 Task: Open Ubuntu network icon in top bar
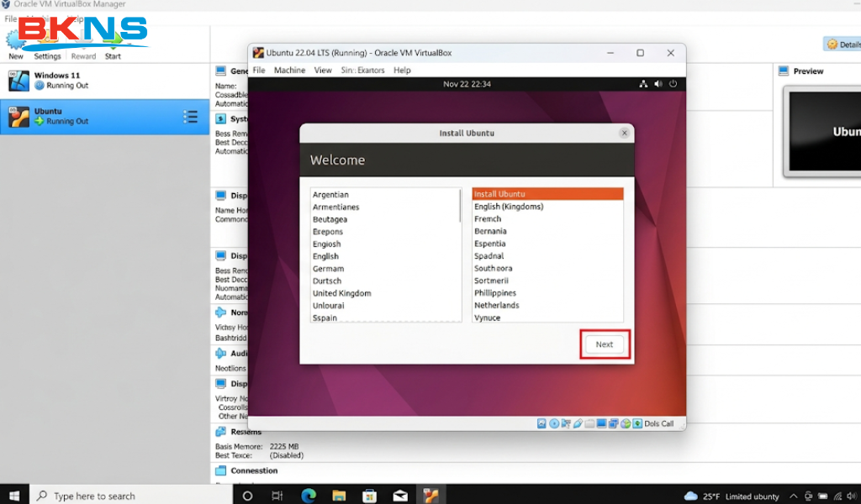tap(643, 84)
